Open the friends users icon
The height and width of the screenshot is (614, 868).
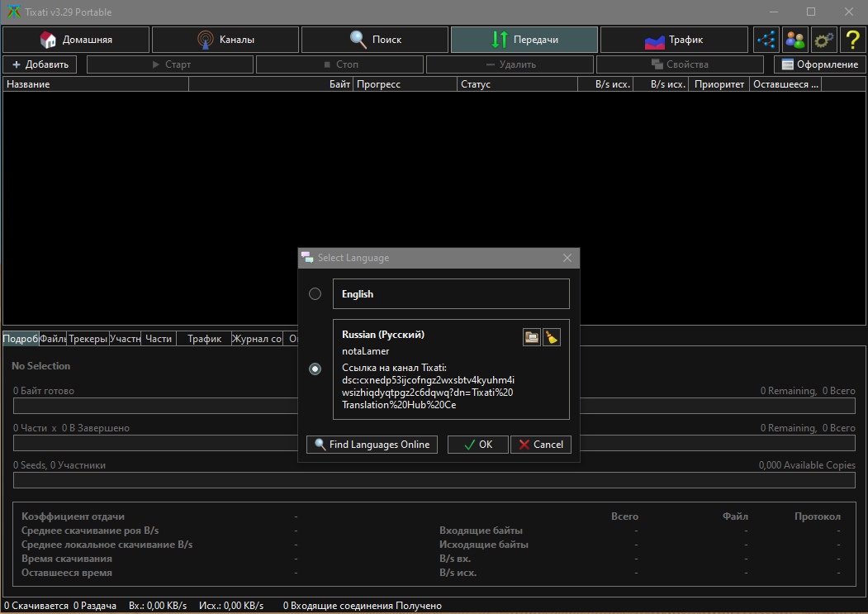click(795, 40)
